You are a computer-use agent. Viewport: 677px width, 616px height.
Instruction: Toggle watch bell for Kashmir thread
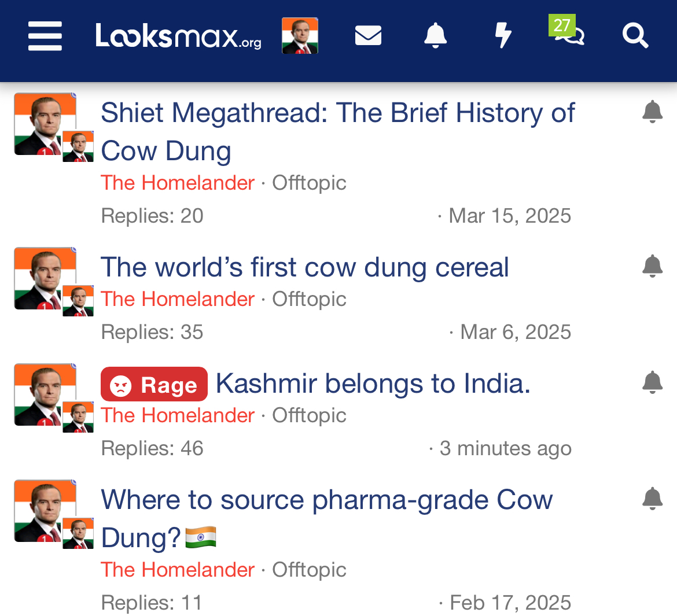[x=652, y=382]
